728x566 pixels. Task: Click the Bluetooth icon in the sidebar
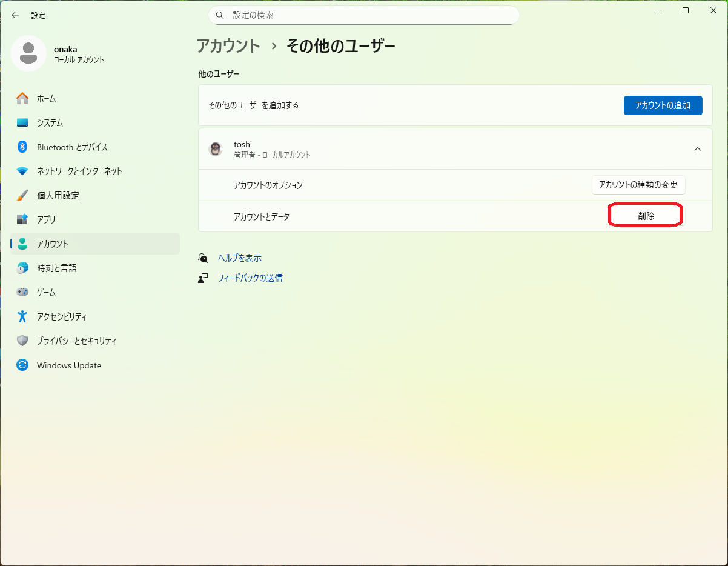coord(22,147)
